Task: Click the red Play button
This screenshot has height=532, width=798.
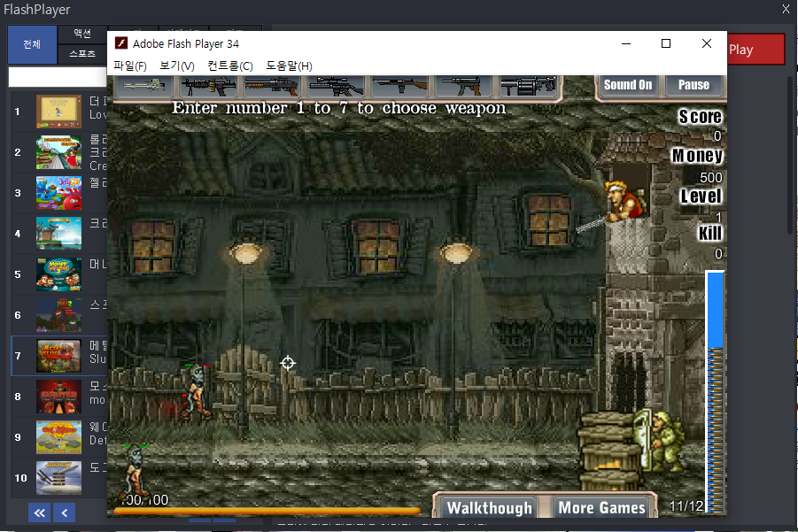Action: (755, 50)
